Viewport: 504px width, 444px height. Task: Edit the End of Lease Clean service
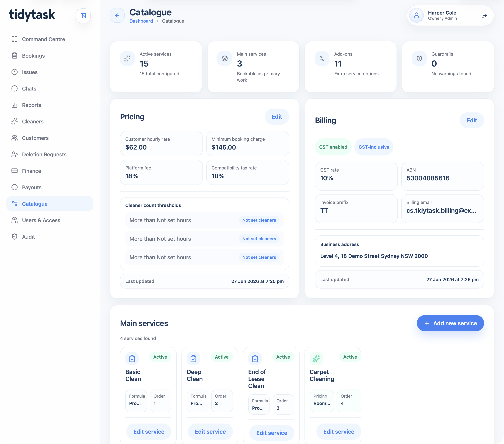tap(272, 433)
